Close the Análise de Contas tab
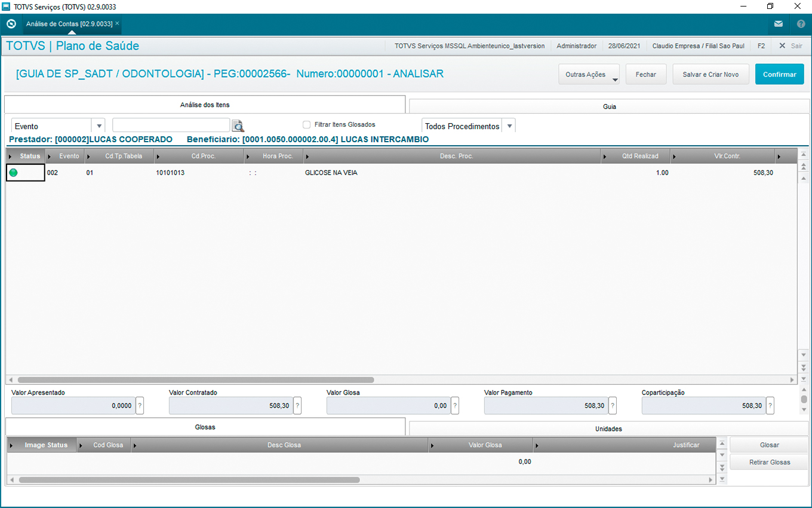This screenshot has height=508, width=812. coord(118,23)
